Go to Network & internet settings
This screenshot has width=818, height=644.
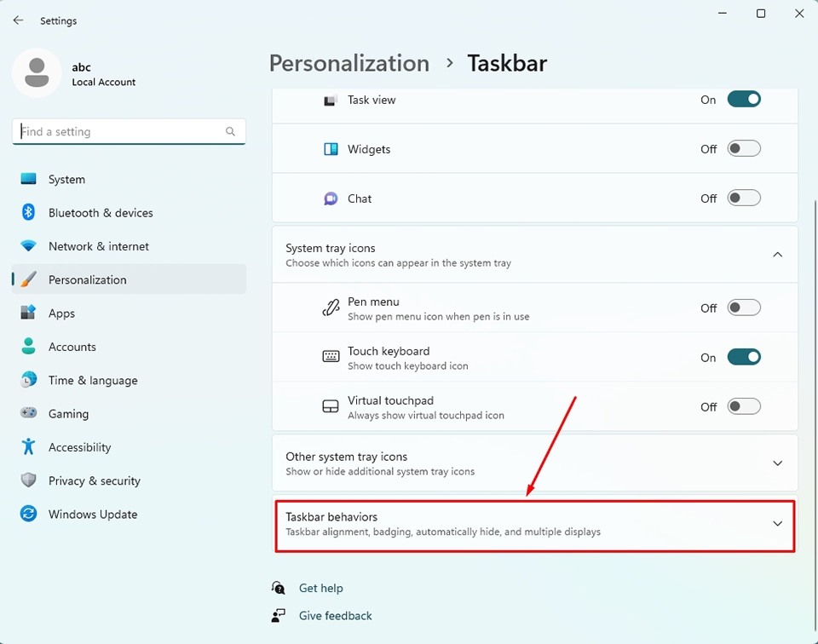coord(129,245)
